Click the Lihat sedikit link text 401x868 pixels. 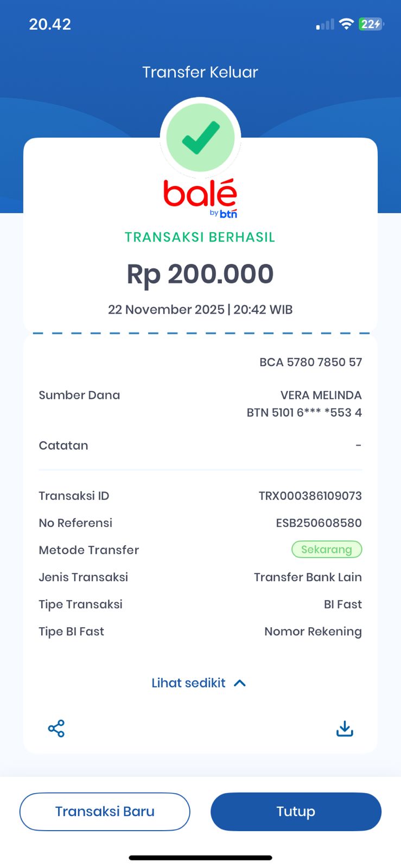(x=188, y=683)
